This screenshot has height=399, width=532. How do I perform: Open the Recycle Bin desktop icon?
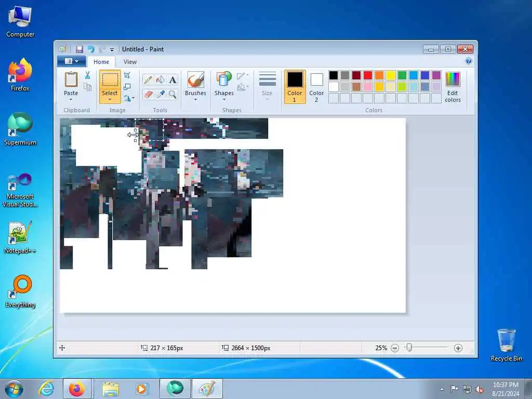[506, 345]
